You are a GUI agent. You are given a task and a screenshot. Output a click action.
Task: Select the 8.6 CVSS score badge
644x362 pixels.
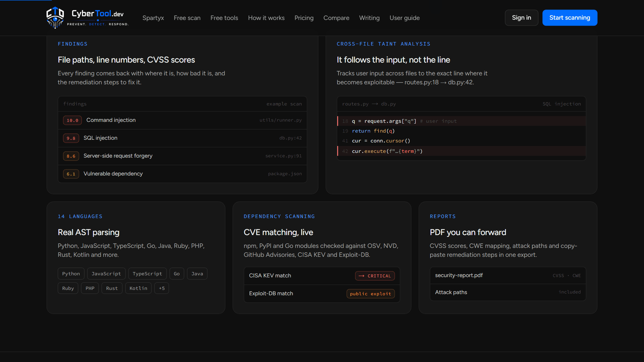[x=71, y=156]
